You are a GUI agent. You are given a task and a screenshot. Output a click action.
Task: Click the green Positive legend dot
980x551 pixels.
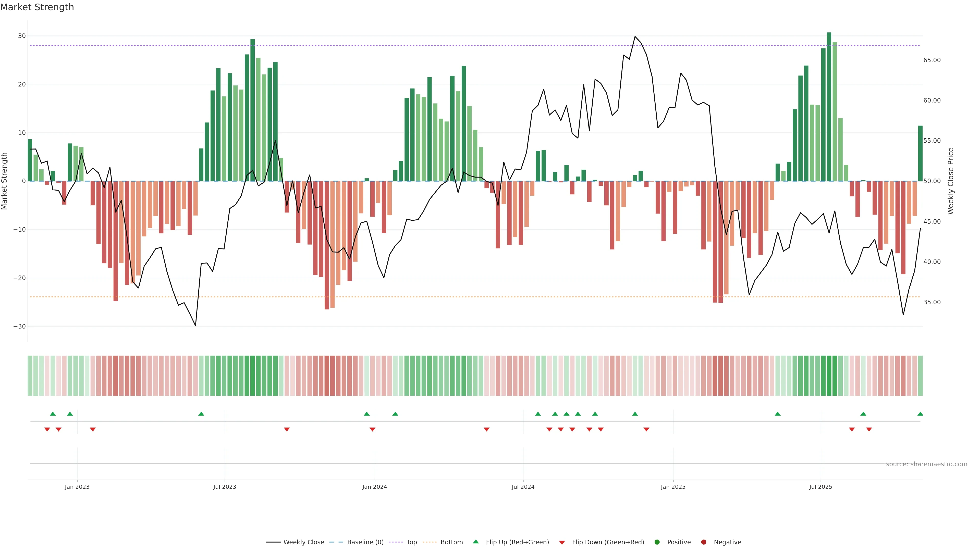click(657, 542)
